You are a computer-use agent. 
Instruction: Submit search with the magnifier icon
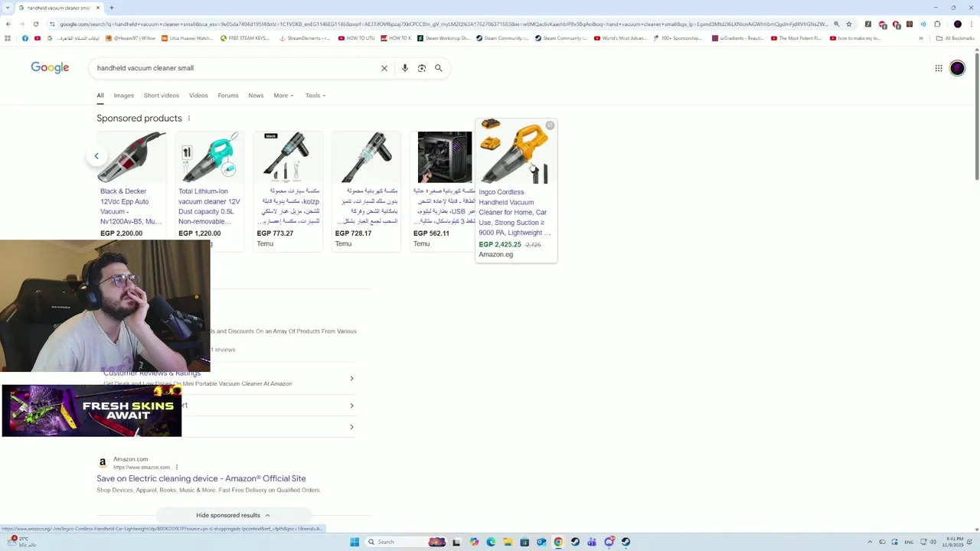point(439,68)
